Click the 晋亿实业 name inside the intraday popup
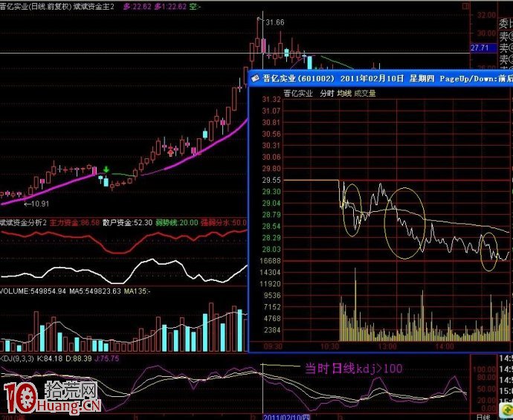This screenshot has height=420, width=513. coord(298,94)
